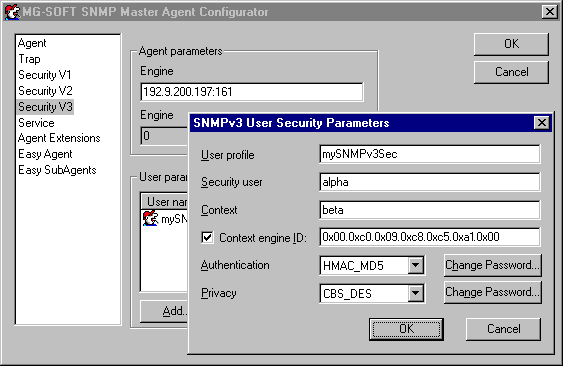Select Easy SubAgents in the category list
This screenshot has width=563, height=366.
(x=57, y=170)
